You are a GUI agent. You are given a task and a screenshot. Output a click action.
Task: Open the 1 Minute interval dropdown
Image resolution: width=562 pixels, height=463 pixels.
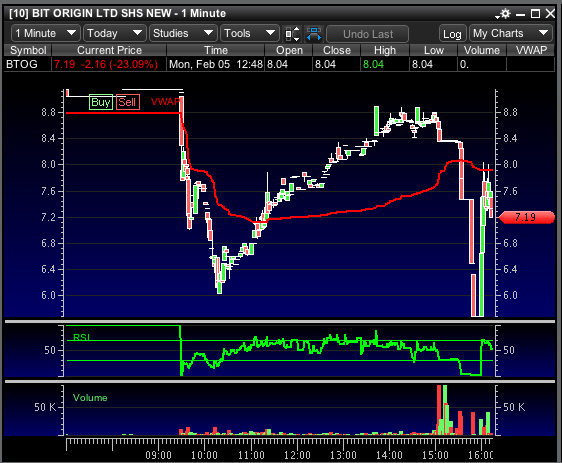pos(46,33)
